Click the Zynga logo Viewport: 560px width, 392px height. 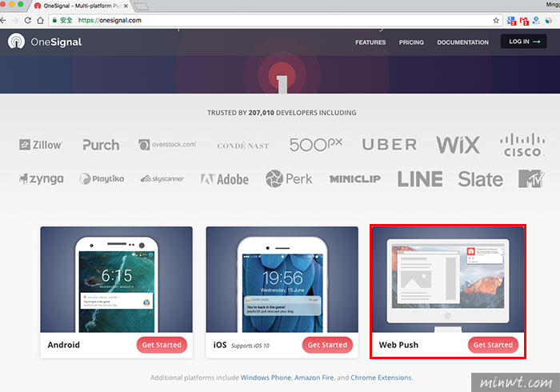tap(42, 178)
